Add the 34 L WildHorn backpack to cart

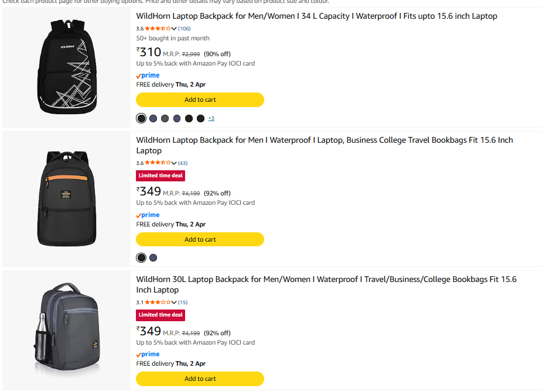(x=200, y=99)
